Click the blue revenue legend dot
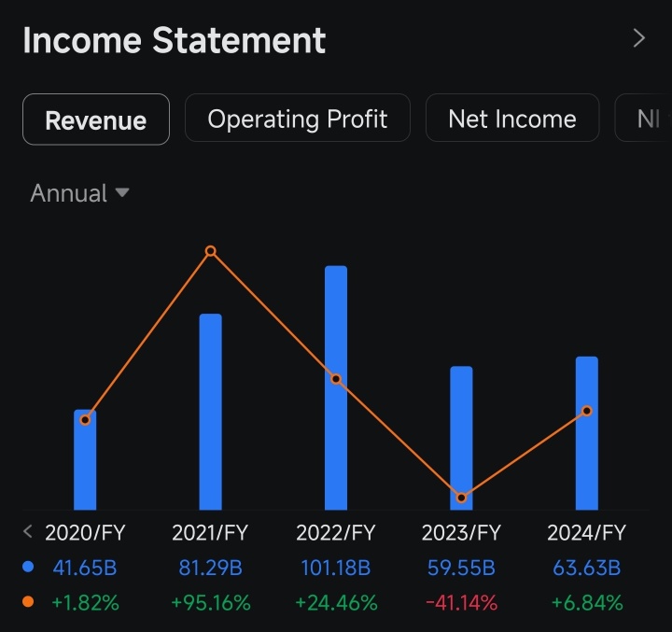Image resolution: width=672 pixels, height=632 pixels. [x=28, y=567]
